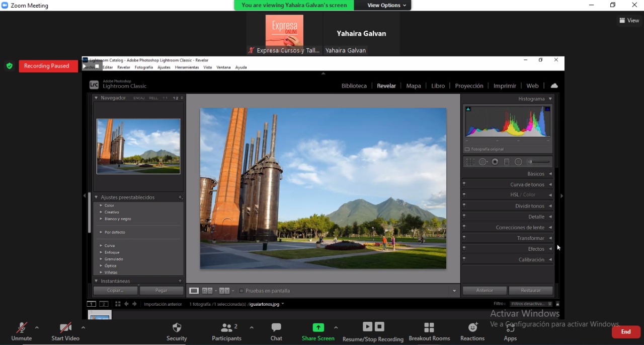This screenshot has width=644, height=345.
Task: Go back with filmstrip left arrow
Action: click(126, 304)
